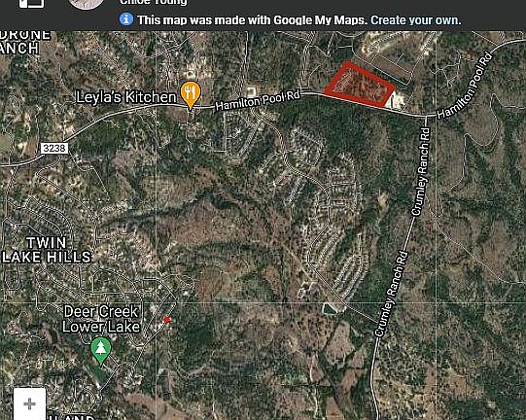This screenshot has width=526, height=420.
Task: Click the map owner's profile avatar
Action: click(87, 4)
